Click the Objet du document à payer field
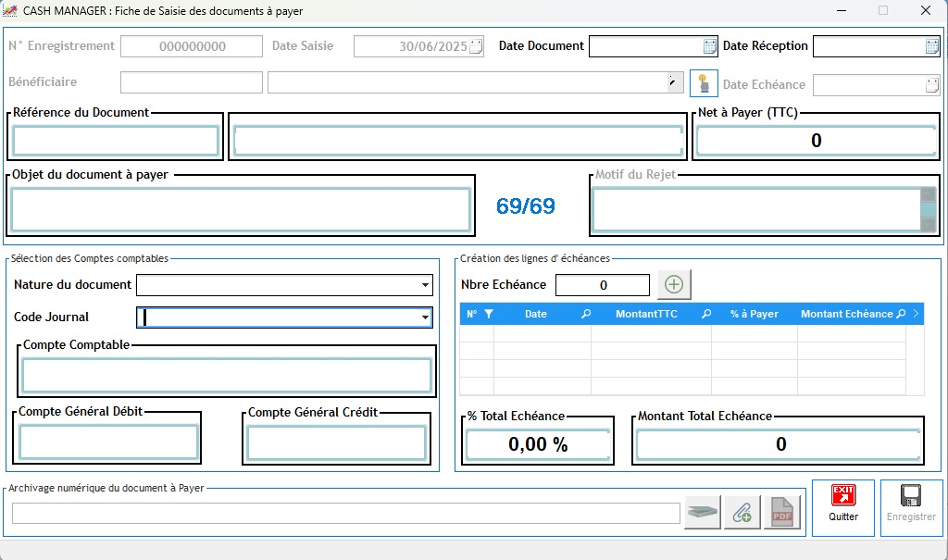Screen dimensions: 948x560 click(241, 211)
